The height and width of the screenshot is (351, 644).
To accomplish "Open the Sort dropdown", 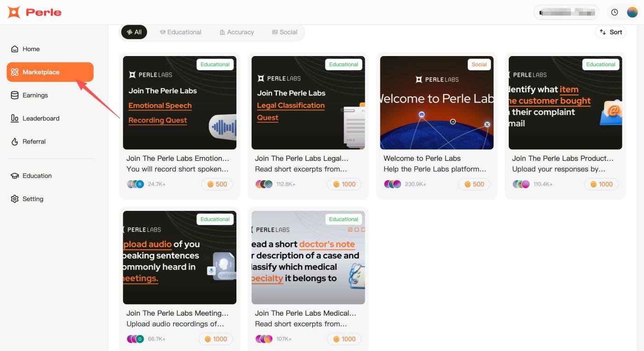I will (x=610, y=32).
